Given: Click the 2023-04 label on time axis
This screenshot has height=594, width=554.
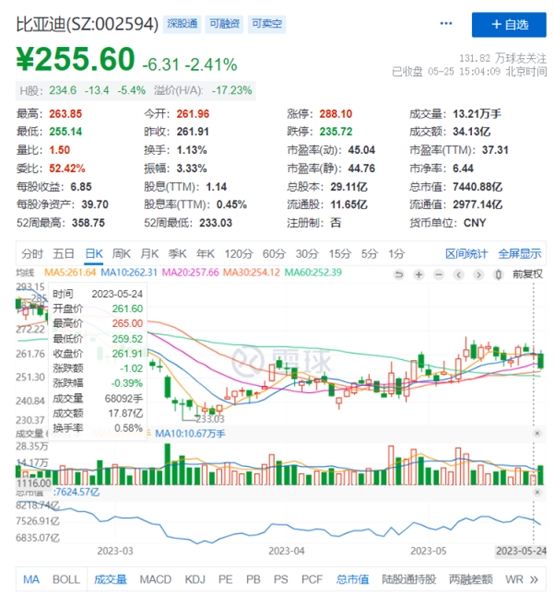Looking at the screenshot, I should tap(286, 551).
